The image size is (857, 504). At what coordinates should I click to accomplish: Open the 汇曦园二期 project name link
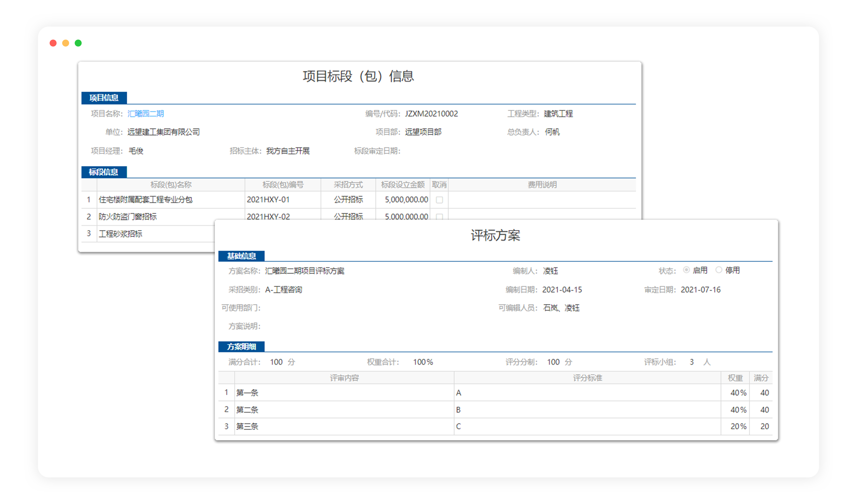(x=146, y=114)
